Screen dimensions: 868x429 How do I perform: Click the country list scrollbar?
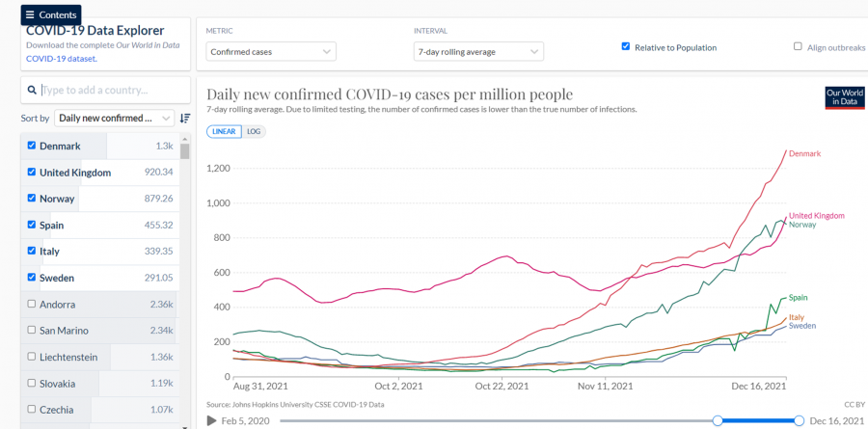tap(185, 289)
